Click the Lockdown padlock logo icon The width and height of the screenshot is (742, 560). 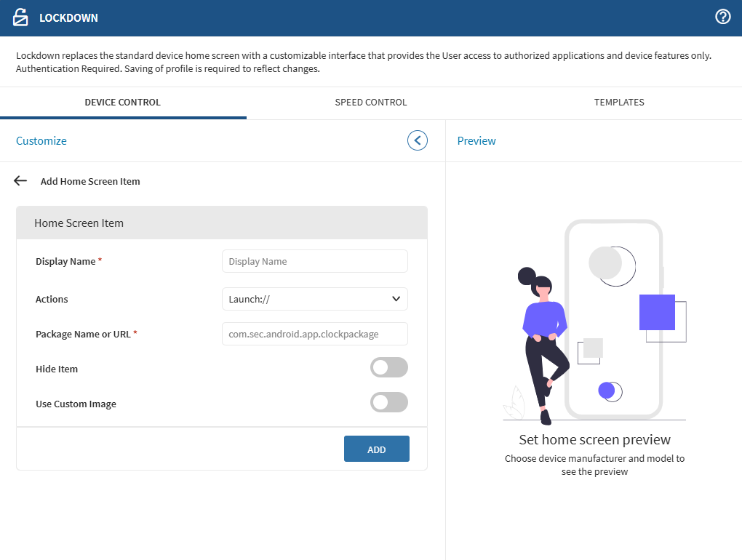pyautogui.click(x=20, y=17)
